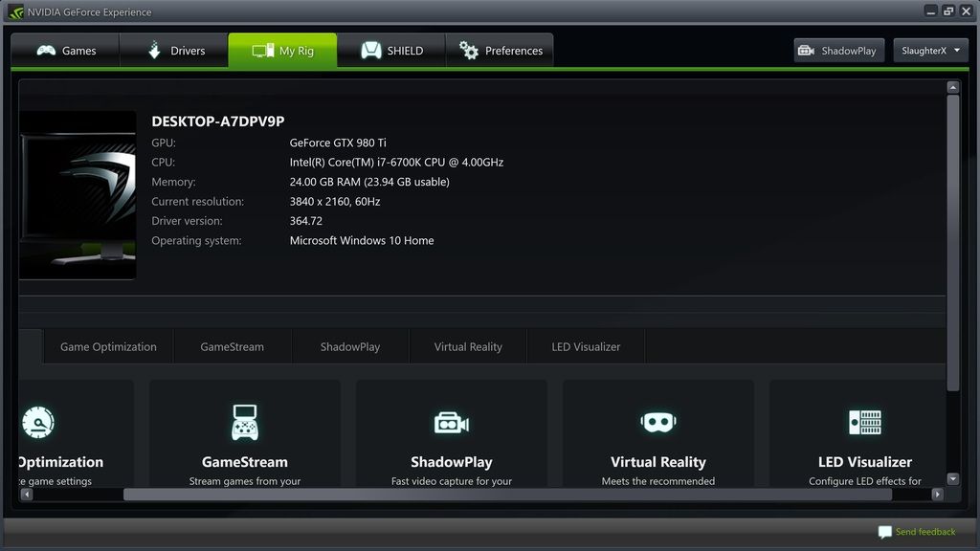Click the computer name DESKTOP-A7DPV9P
Viewport: 980px width, 551px height.
[217, 121]
